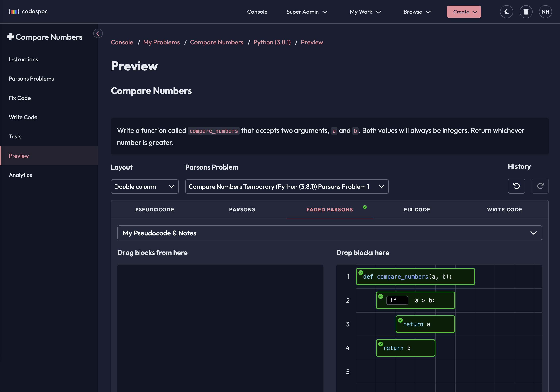Switch to the Write Code tab
Image resolution: width=560 pixels, height=392 pixels.
coord(504,210)
